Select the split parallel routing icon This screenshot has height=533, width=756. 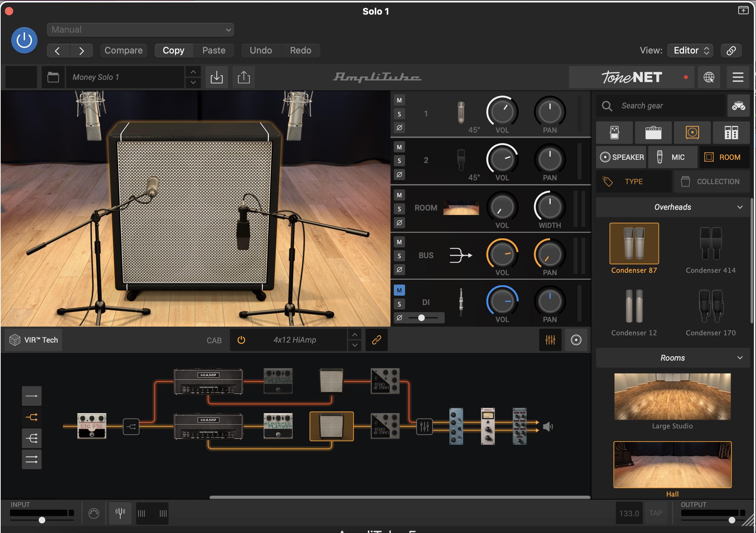[32, 417]
